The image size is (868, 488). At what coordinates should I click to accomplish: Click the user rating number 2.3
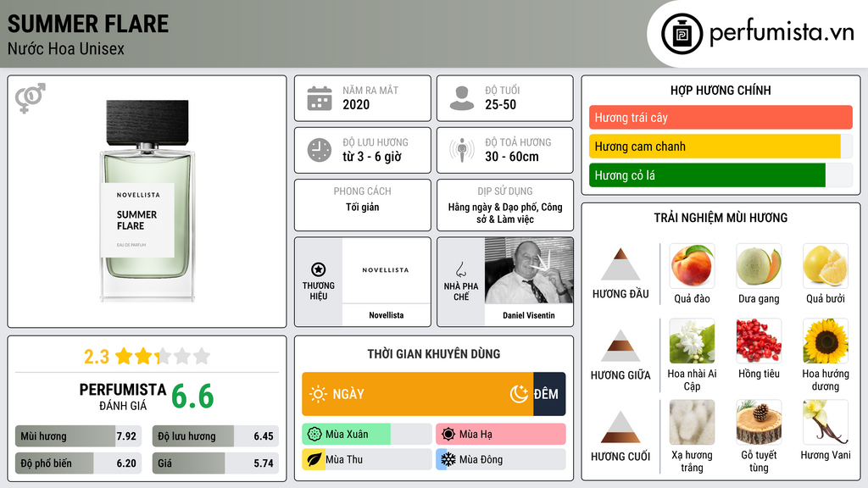point(97,357)
